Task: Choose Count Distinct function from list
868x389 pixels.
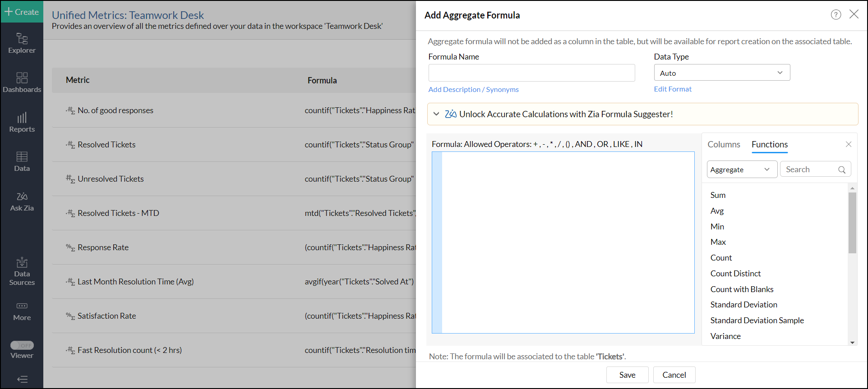Action: click(735, 273)
